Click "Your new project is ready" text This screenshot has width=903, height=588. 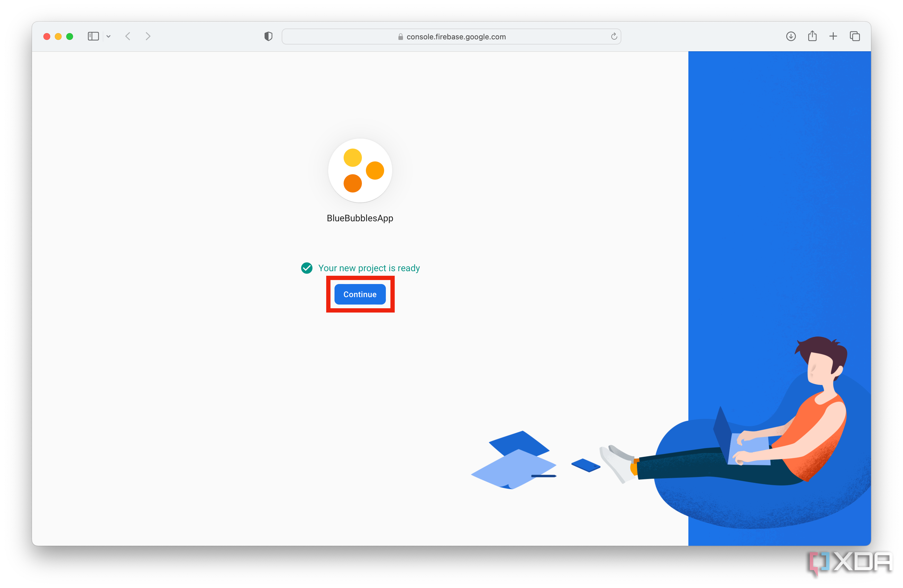coord(369,268)
